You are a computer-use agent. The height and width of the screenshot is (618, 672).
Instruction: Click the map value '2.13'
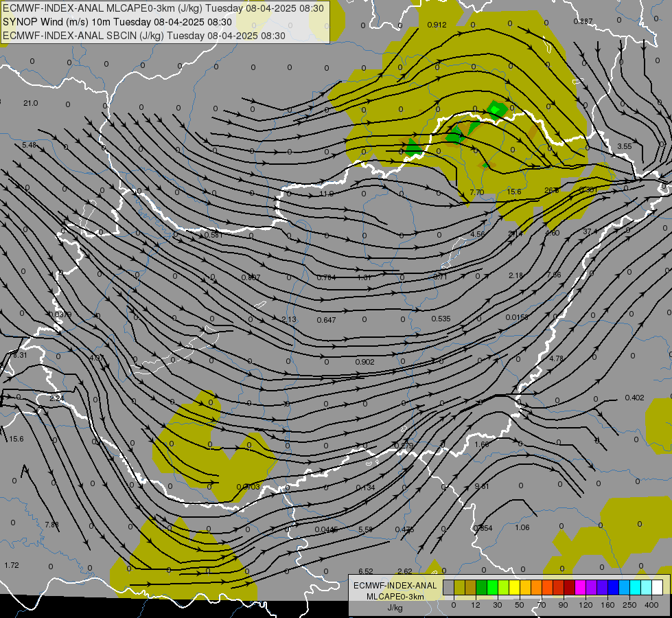click(x=289, y=319)
